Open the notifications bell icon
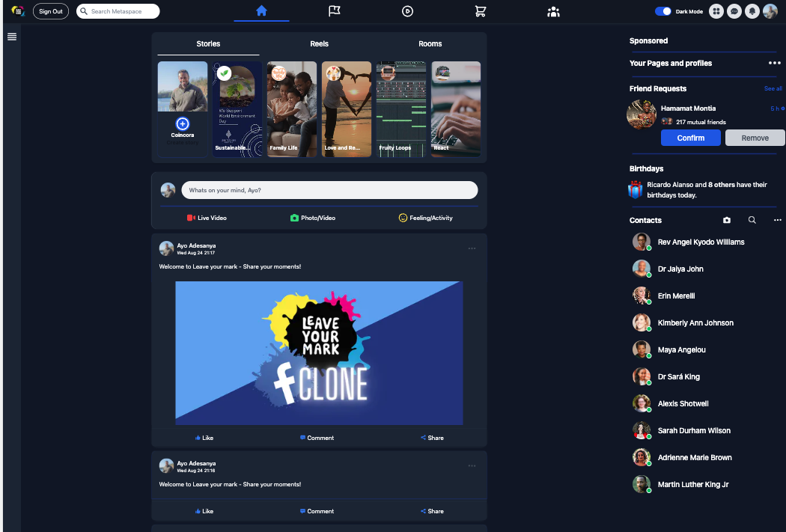This screenshot has width=786, height=532. pos(752,11)
